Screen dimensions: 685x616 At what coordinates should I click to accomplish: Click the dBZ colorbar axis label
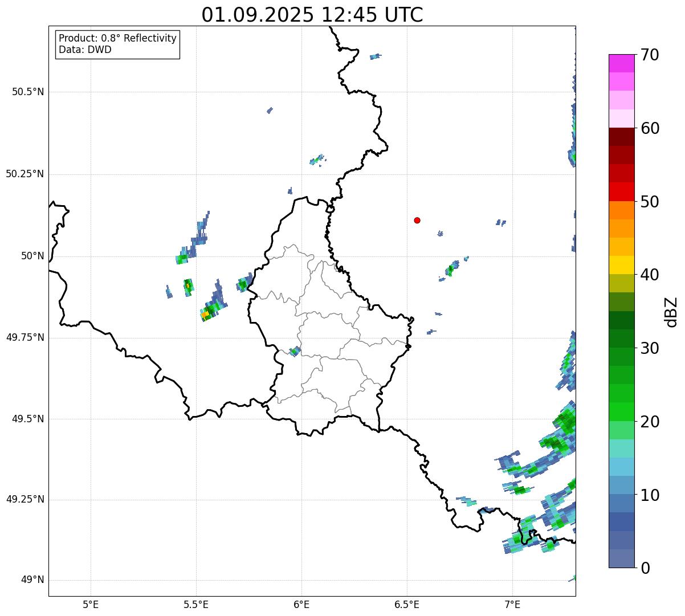671,311
